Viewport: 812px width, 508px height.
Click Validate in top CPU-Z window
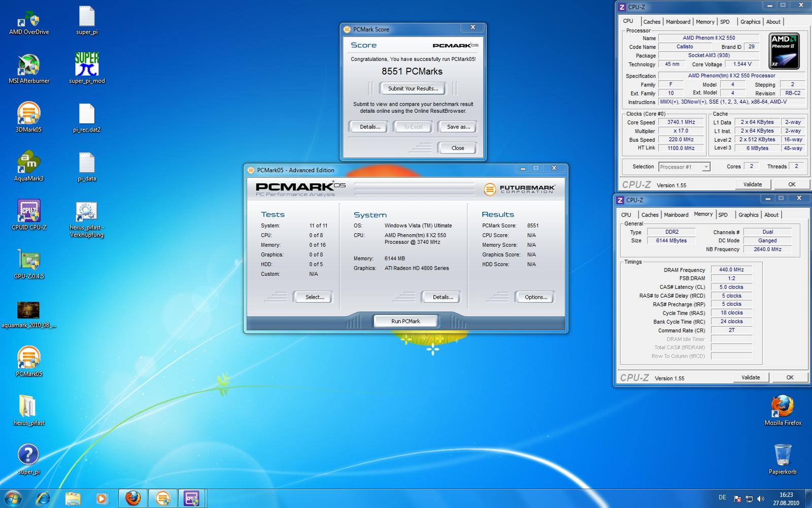click(x=752, y=184)
